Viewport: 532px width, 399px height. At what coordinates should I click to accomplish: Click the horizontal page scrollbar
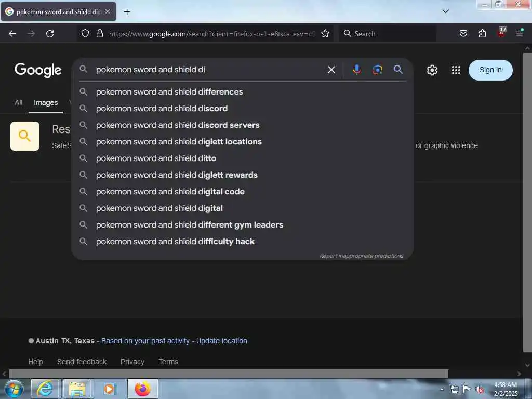[x=229, y=374]
